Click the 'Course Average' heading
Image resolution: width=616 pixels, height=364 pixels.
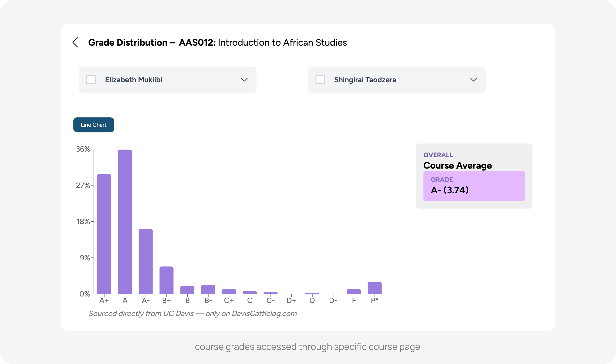(x=458, y=165)
